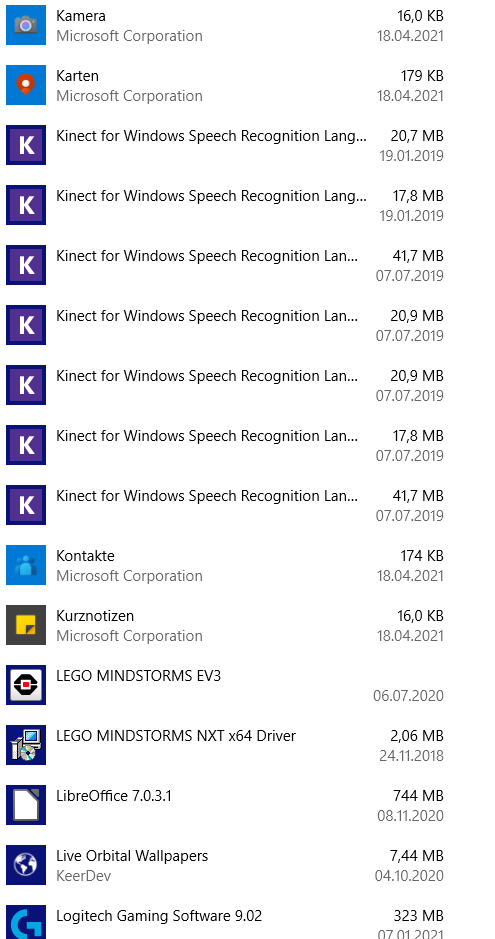Select the LibreOffice 7.0.3.1 entry
The height and width of the screenshot is (939, 495).
point(225,805)
